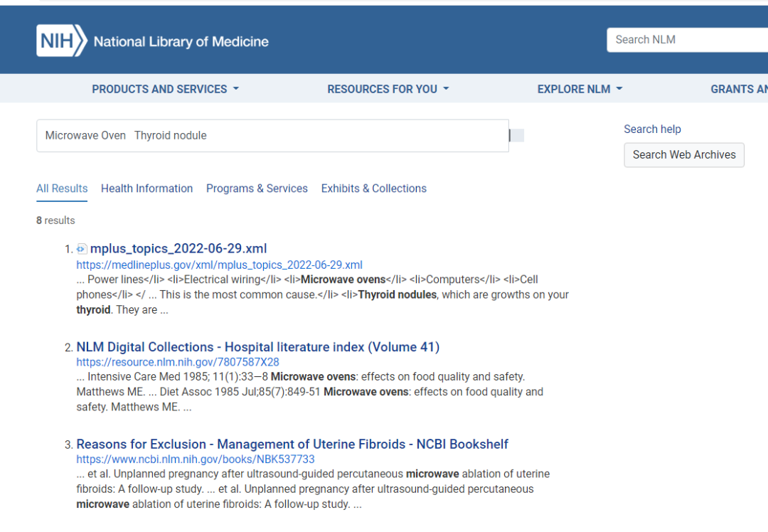
Task: Click the XML file icon beside first result
Action: point(82,249)
